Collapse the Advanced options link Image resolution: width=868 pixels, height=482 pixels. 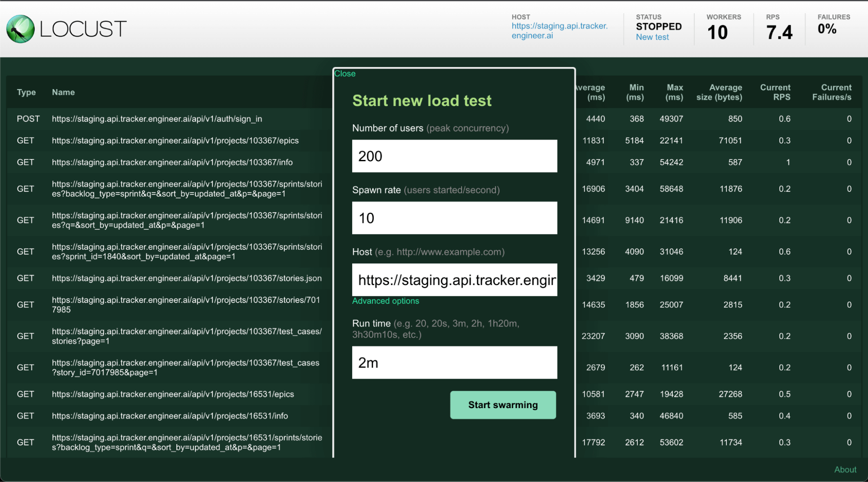[386, 301]
